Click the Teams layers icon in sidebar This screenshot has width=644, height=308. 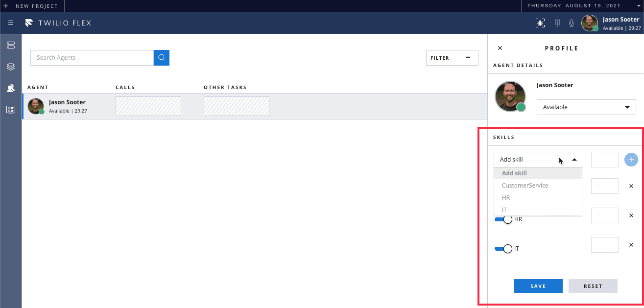pyautogui.click(x=11, y=67)
